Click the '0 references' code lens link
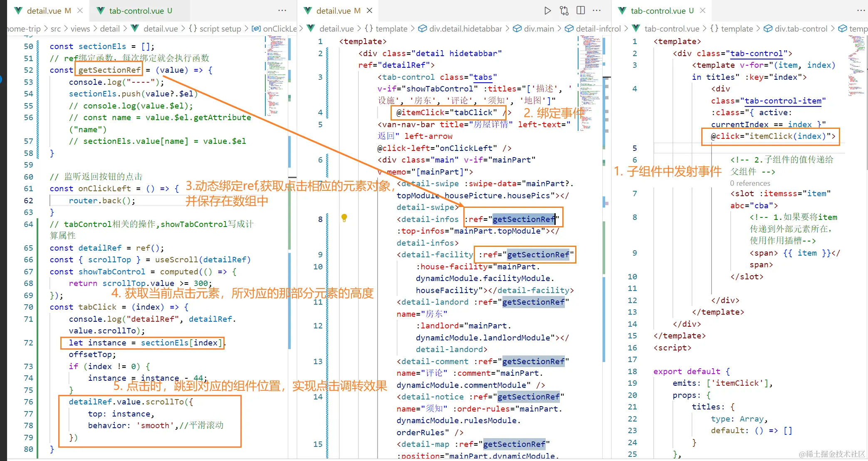 (750, 183)
